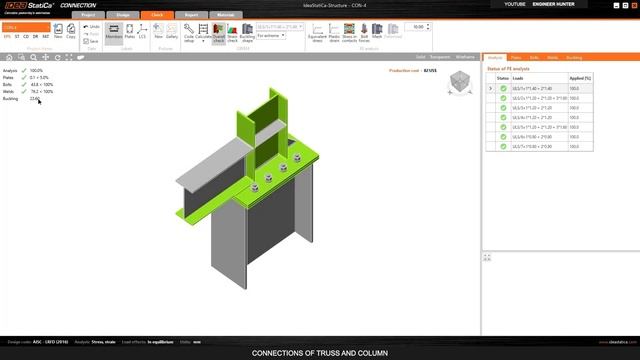Toggle the Mesh display
This screenshot has height=360, width=640.
point(377,31)
